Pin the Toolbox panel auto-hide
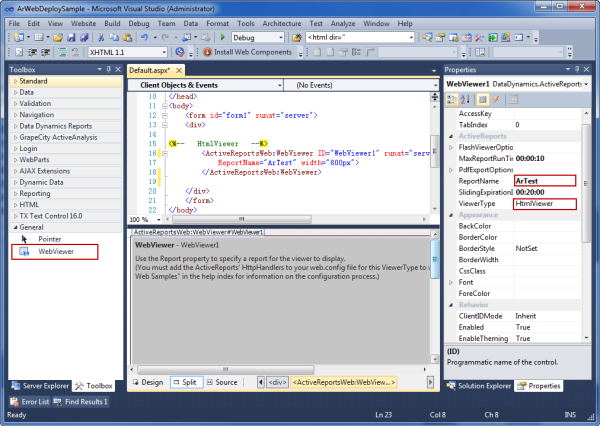Screen dimensions: 600x426 pos(109,69)
